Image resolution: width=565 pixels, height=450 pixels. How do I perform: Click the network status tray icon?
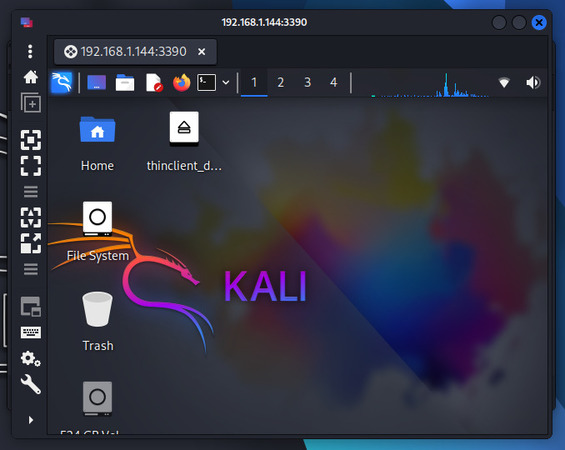point(504,83)
